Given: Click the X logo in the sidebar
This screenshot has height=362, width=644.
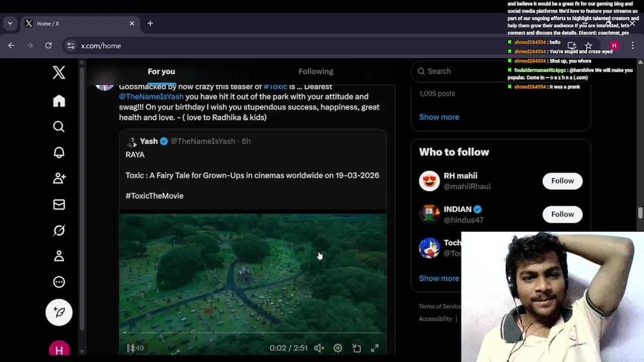Looking at the screenshot, I should pyautogui.click(x=59, y=72).
